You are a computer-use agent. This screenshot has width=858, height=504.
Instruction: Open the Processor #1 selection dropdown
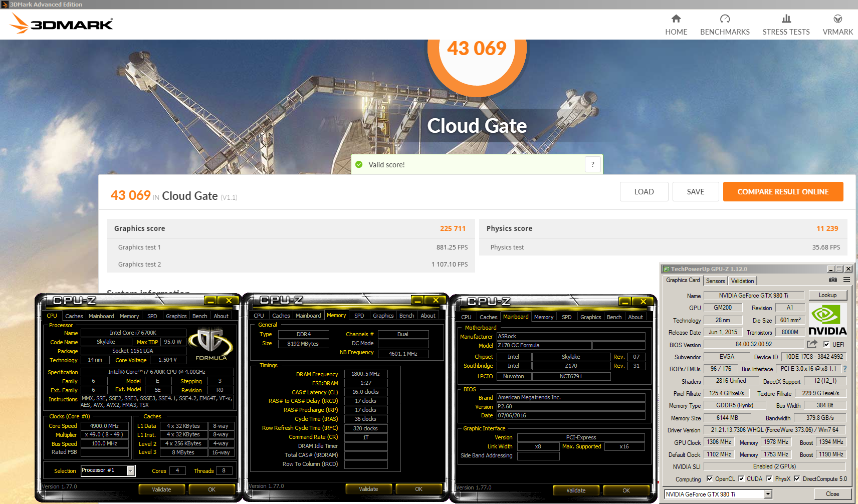131,470
